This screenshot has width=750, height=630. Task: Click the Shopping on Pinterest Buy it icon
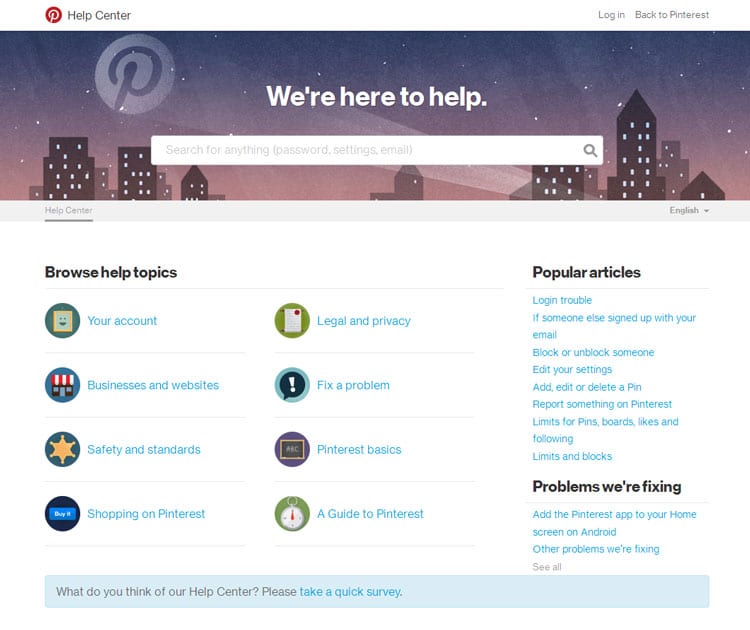63,514
